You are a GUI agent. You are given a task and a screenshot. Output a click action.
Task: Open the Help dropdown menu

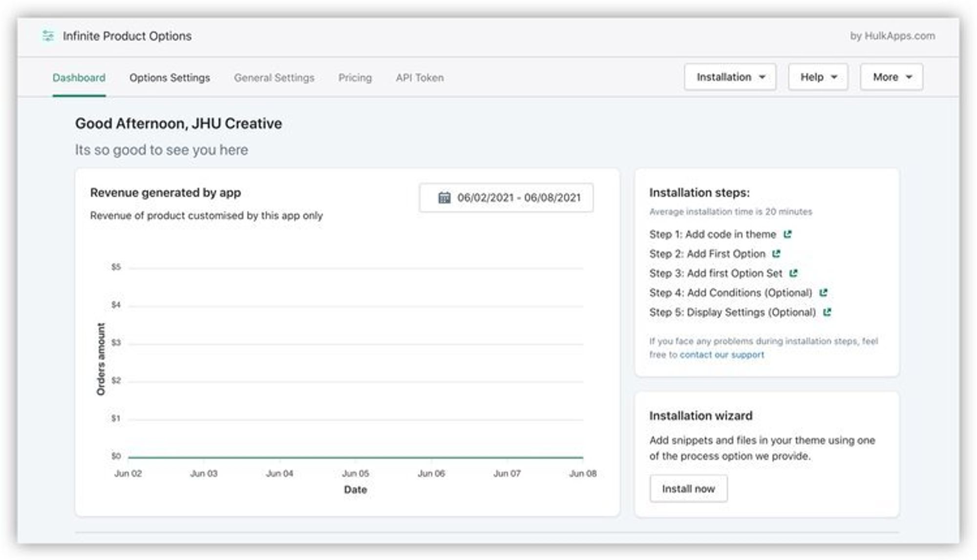coord(818,77)
